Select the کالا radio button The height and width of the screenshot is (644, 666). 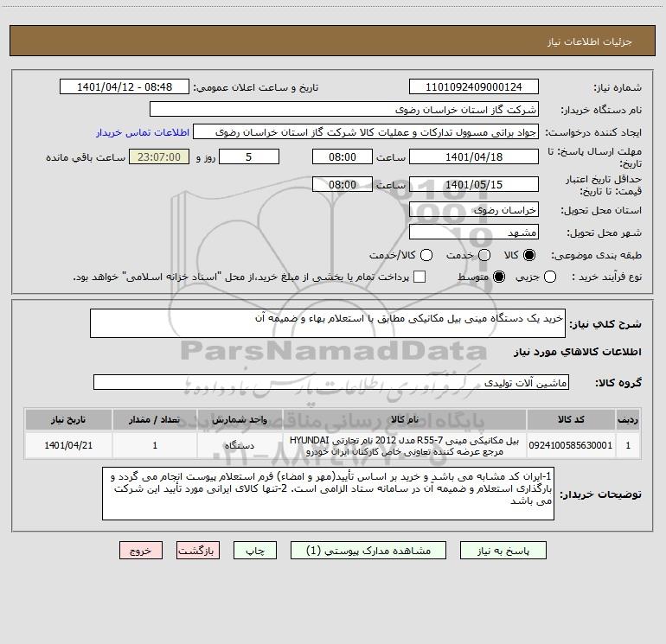[529, 255]
